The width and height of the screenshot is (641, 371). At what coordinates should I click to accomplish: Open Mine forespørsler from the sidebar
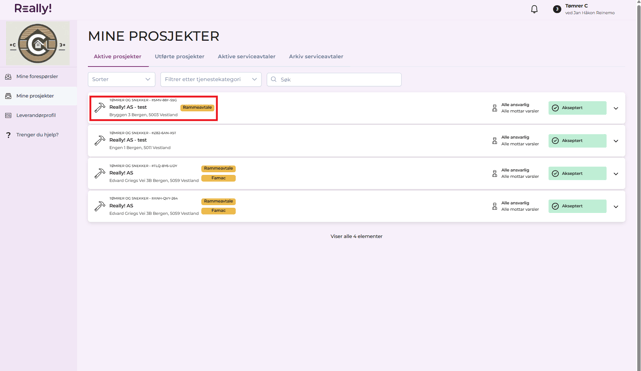click(37, 76)
